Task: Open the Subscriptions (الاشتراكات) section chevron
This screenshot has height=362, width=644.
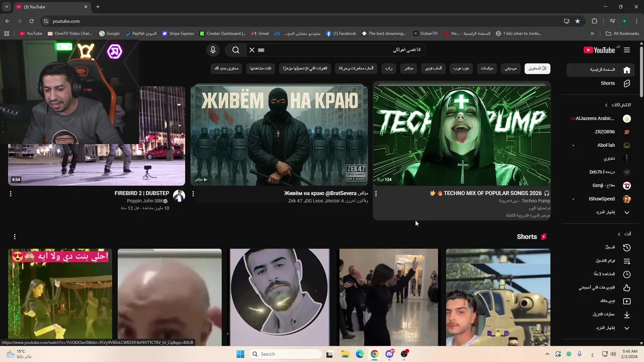Action: point(606,105)
